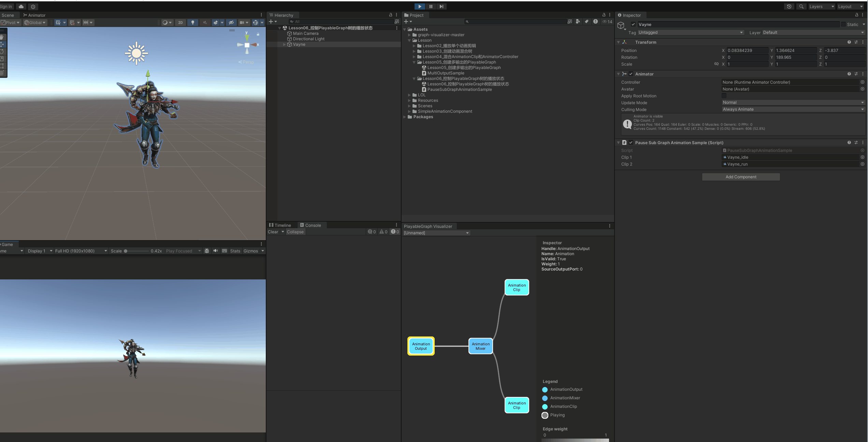Mute audio in Game view
Image resolution: width=868 pixels, height=442 pixels.
(216, 251)
